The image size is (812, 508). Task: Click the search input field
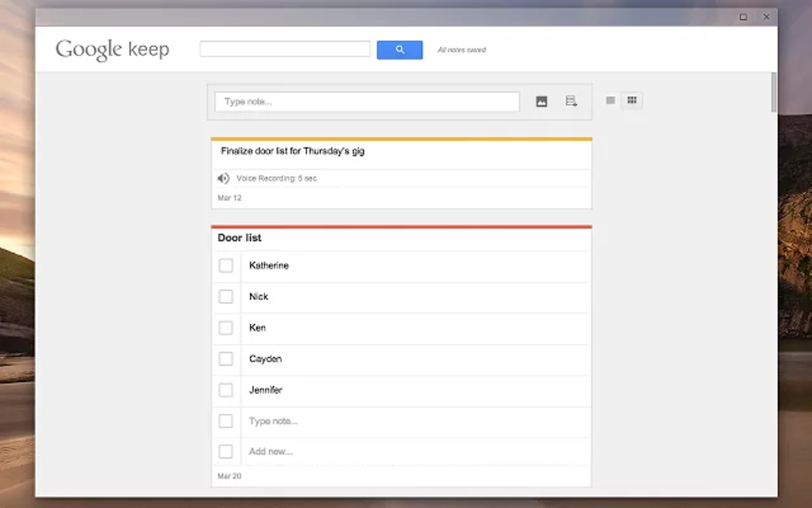pos(284,49)
